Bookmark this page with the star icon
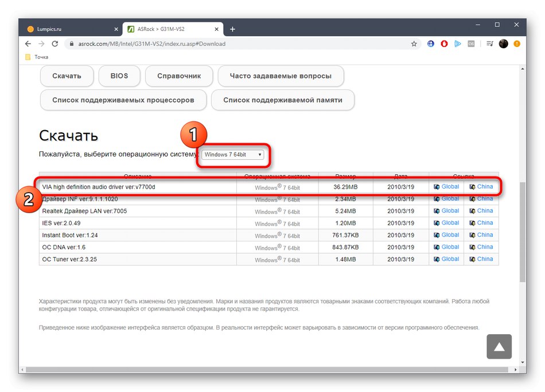Screen dimensions: 545x392 pyautogui.click(x=414, y=44)
